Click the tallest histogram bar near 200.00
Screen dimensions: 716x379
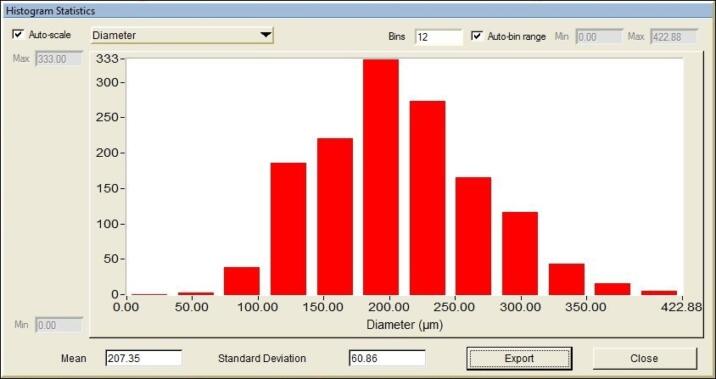click(381, 177)
